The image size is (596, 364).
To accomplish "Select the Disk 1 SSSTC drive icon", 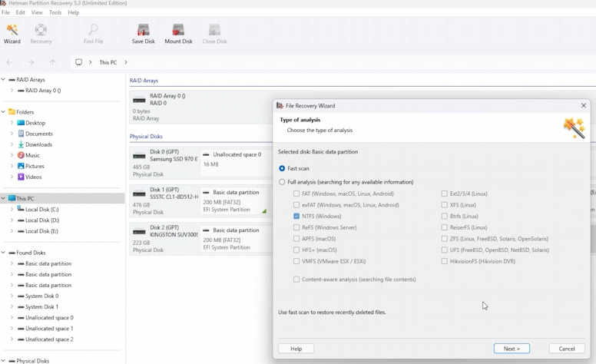I will point(139,194).
